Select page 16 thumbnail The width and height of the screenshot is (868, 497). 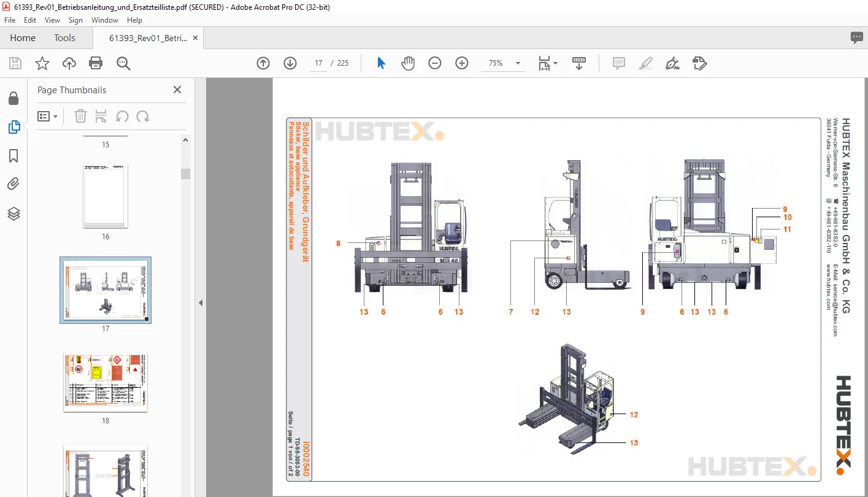pyautogui.click(x=106, y=196)
